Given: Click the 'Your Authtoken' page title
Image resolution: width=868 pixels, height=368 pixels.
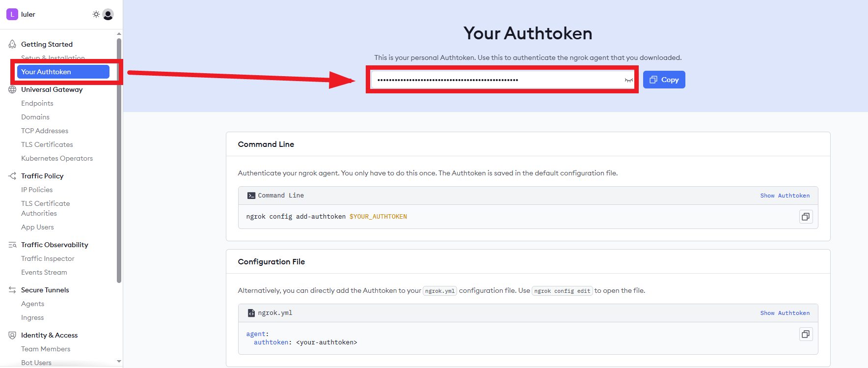Looking at the screenshot, I should [528, 33].
